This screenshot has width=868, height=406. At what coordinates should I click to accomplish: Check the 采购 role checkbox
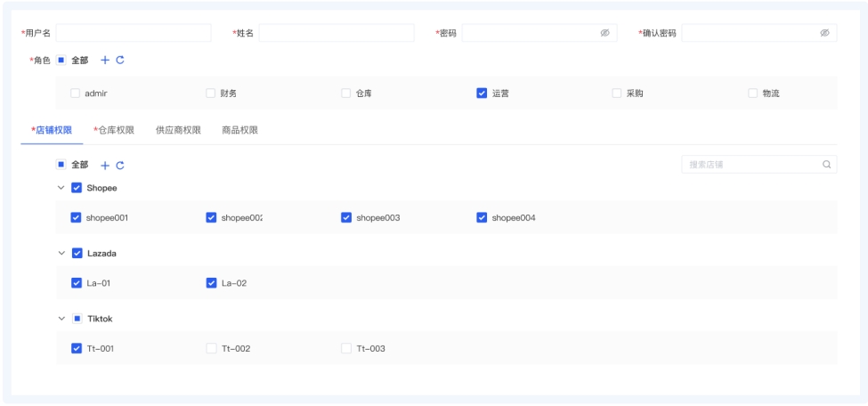click(x=617, y=93)
